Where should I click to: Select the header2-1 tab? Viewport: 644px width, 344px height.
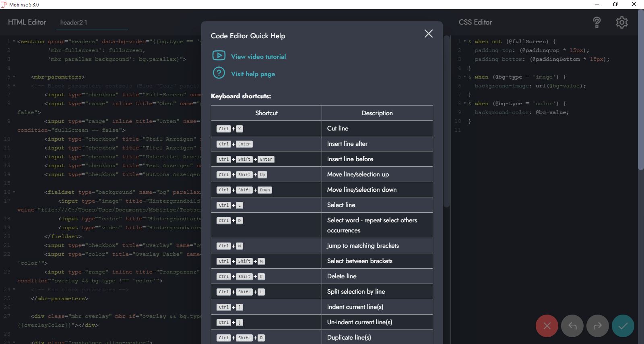coord(74,23)
